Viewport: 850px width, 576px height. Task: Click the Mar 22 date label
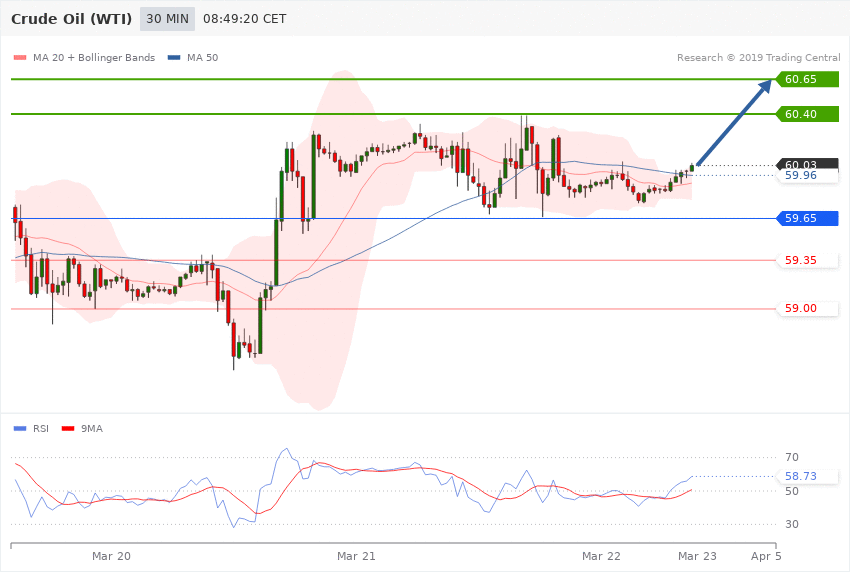[601, 556]
